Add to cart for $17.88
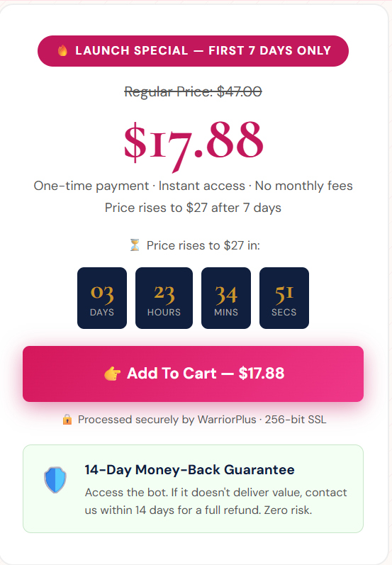This screenshot has height=565, width=392. pyautogui.click(x=193, y=374)
